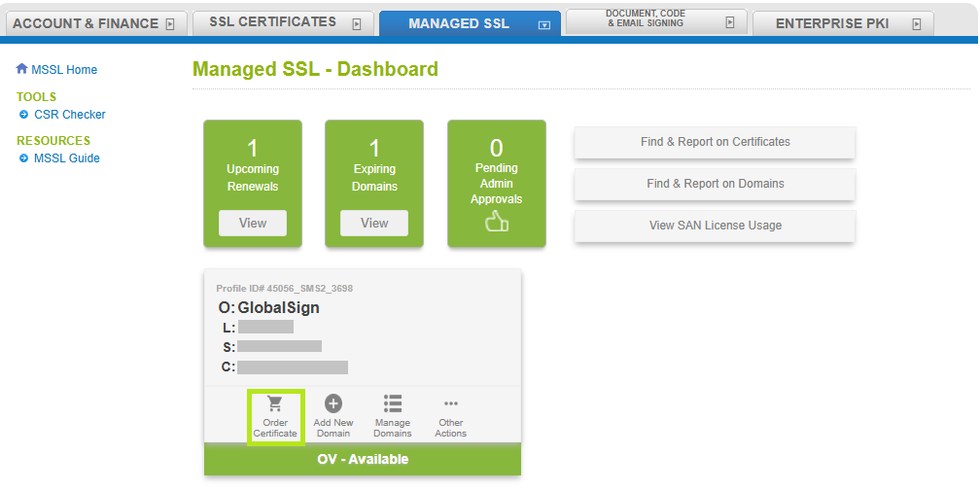The height and width of the screenshot is (490, 980).
Task: Open the CSR Checker tool link
Action: point(70,115)
